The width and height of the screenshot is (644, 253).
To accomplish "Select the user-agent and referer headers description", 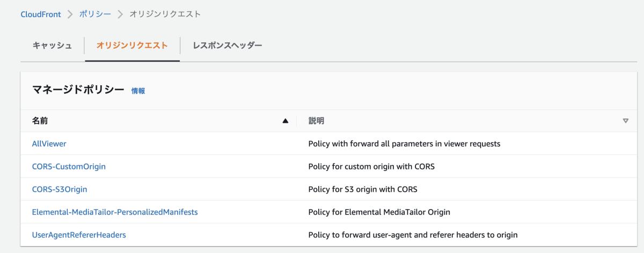I will point(413,235).
